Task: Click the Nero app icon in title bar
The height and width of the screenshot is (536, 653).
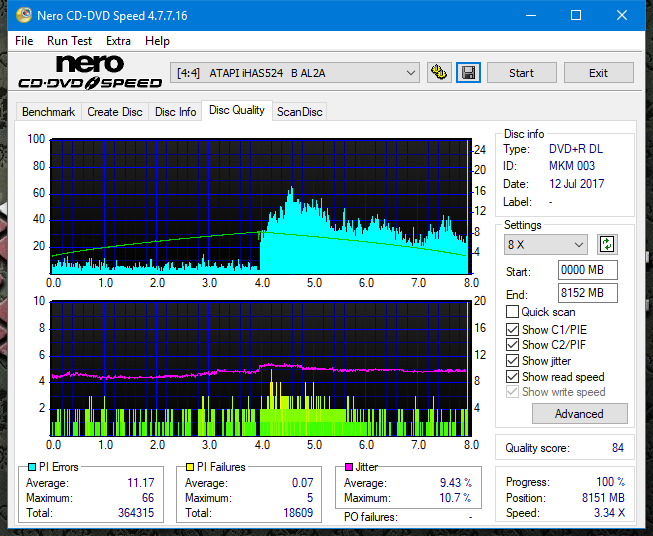Action: tap(24, 15)
